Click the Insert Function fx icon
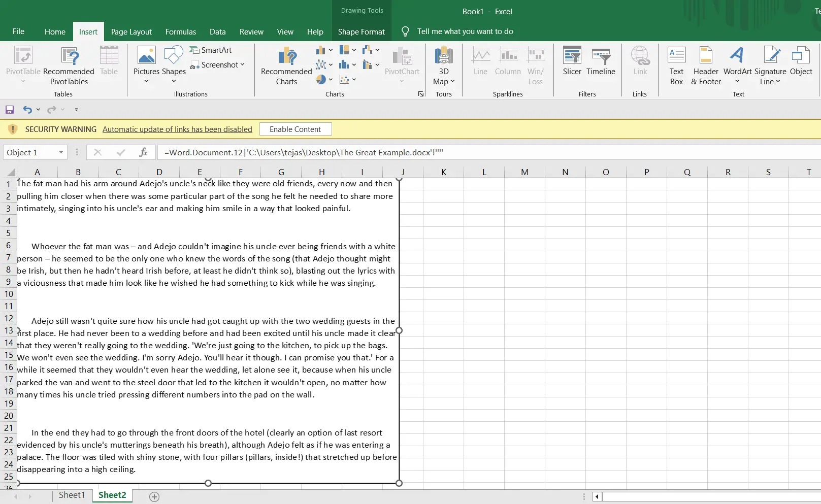821x504 pixels. 143,152
